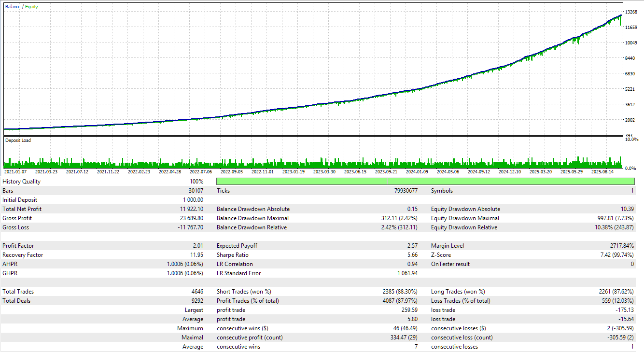Click the 13268 level on the balance axis
The width and height of the screenshot is (644, 352).
[x=632, y=12]
